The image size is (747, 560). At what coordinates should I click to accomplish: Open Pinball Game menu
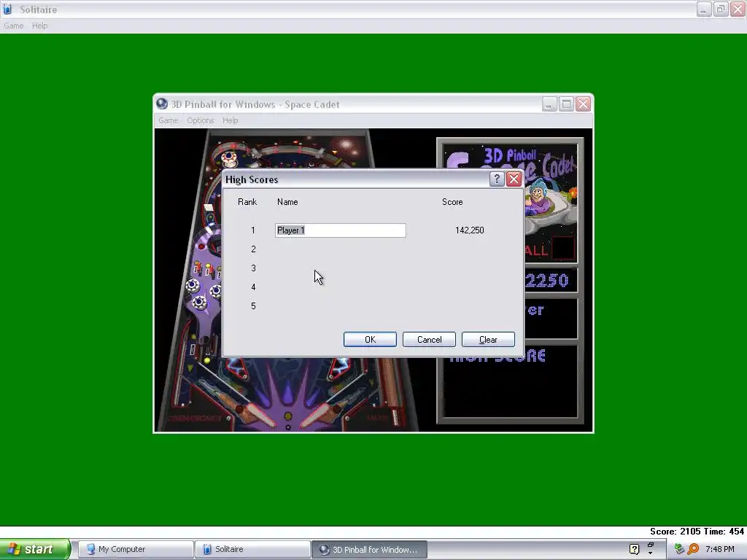pos(169,120)
